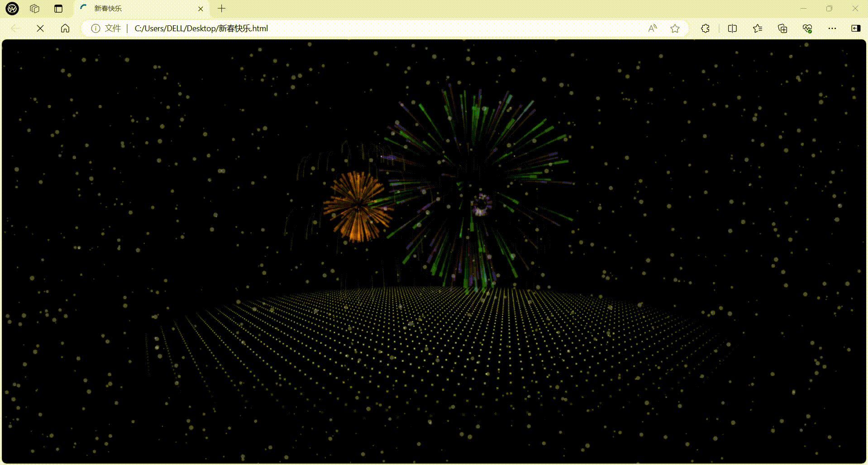Open Browser essentials
Image resolution: width=868 pixels, height=465 pixels.
coord(807,28)
